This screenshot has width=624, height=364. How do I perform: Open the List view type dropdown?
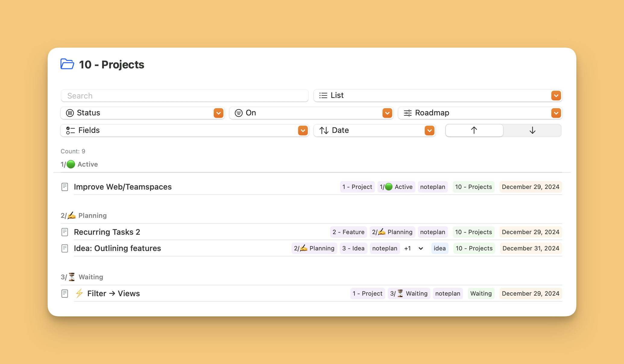coord(556,96)
